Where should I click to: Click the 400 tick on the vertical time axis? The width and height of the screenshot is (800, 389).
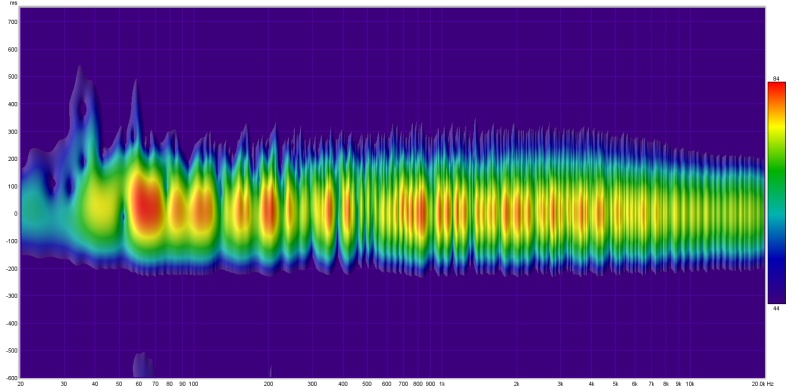(x=12, y=104)
